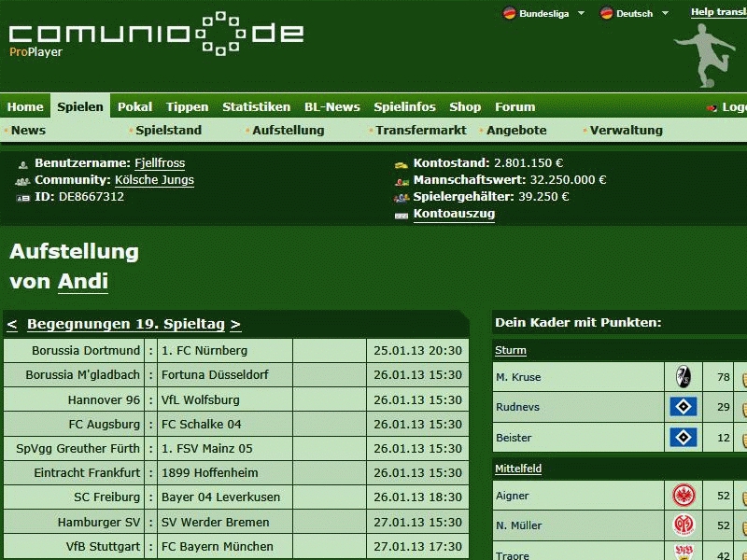Click the Andi profile link

[83, 282]
